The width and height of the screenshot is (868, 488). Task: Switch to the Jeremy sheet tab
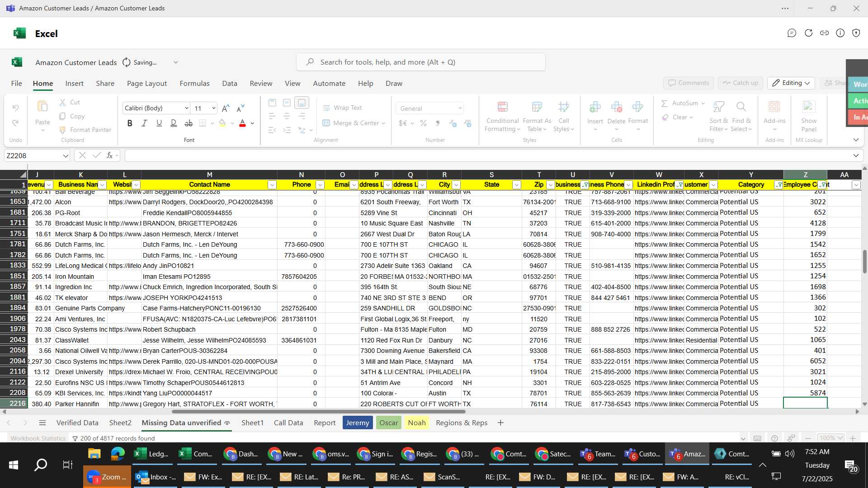point(358,422)
